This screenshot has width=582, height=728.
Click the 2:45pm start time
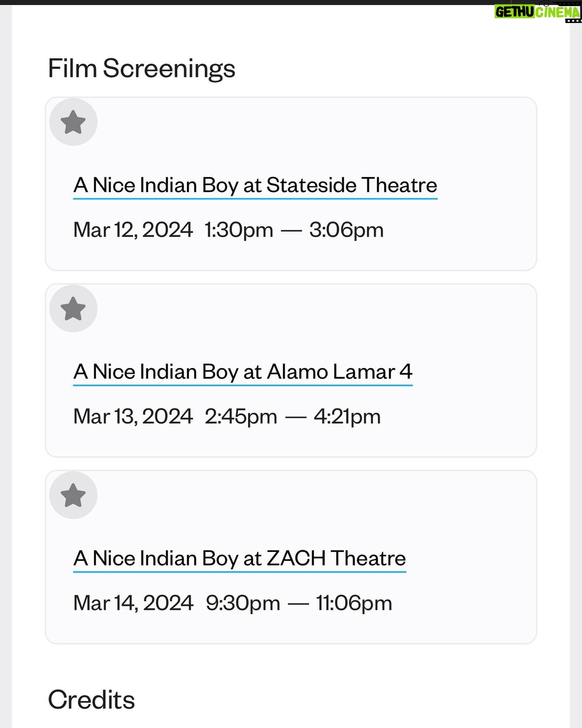[x=241, y=416]
